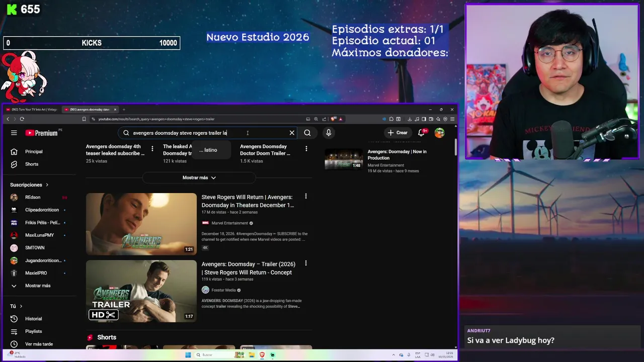Open 'Avengers: Doomsday | Now in Production' title
This screenshot has height=362, width=644.
coord(397,154)
